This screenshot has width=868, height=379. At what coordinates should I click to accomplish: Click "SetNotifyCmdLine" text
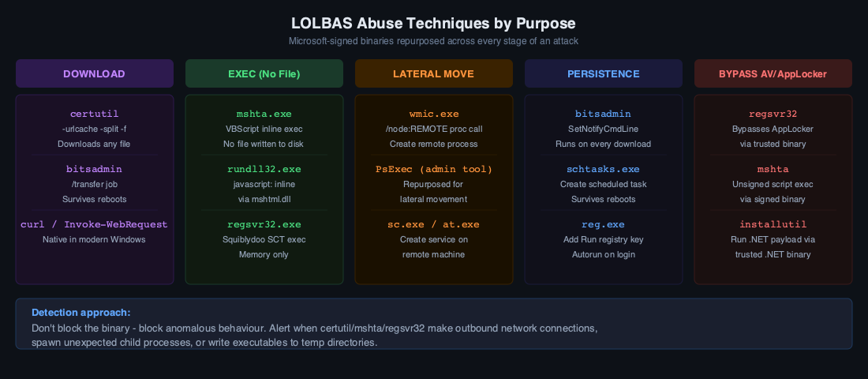pyautogui.click(x=604, y=129)
